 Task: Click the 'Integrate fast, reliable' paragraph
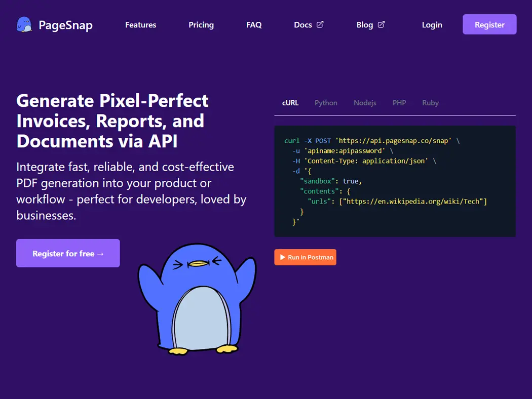coord(131,191)
